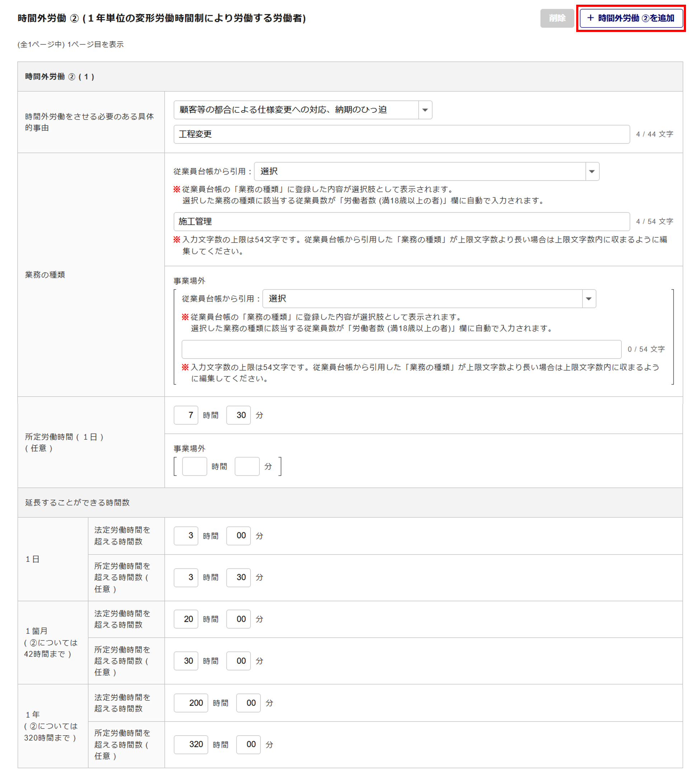
Task: Click the 1年 所定 hours field showing 320
Action: tap(191, 745)
